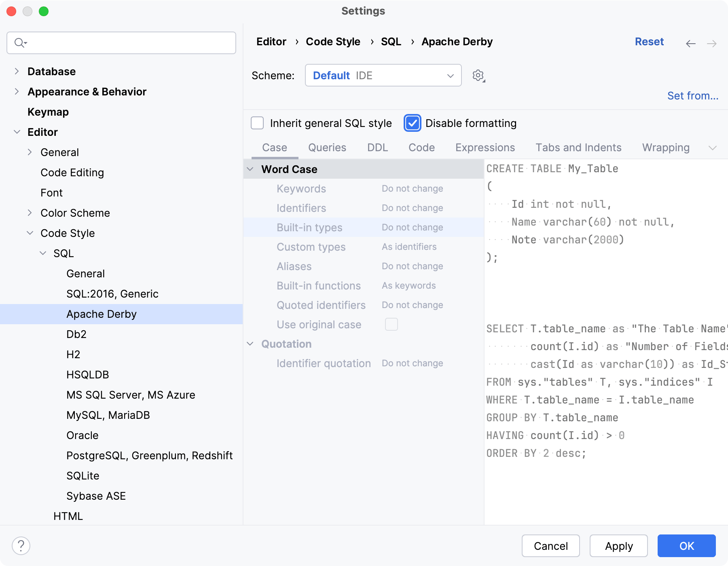Click the Reset link
Viewport: 728px width, 566px height.
(x=649, y=42)
